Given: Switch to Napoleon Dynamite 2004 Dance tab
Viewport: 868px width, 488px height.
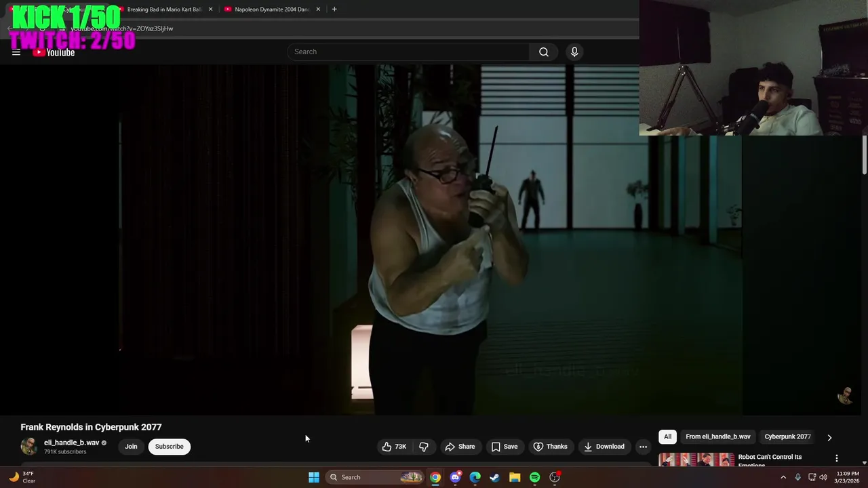Looking at the screenshot, I should click(271, 9).
